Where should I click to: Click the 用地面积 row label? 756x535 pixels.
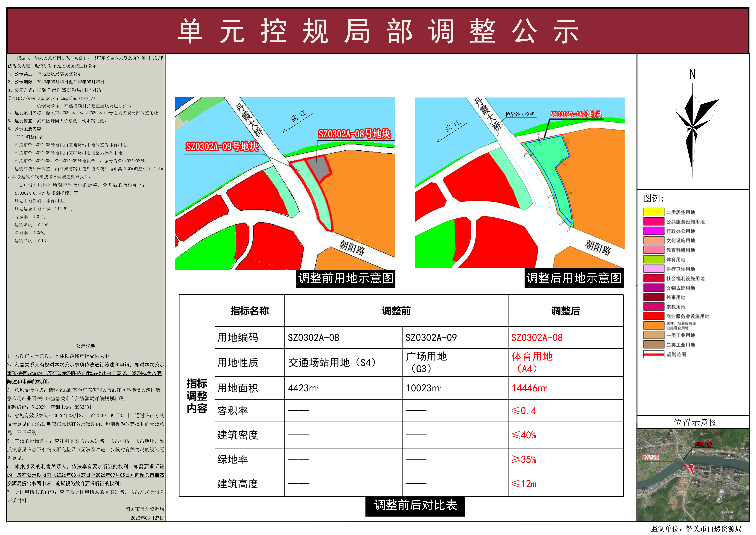(x=237, y=388)
